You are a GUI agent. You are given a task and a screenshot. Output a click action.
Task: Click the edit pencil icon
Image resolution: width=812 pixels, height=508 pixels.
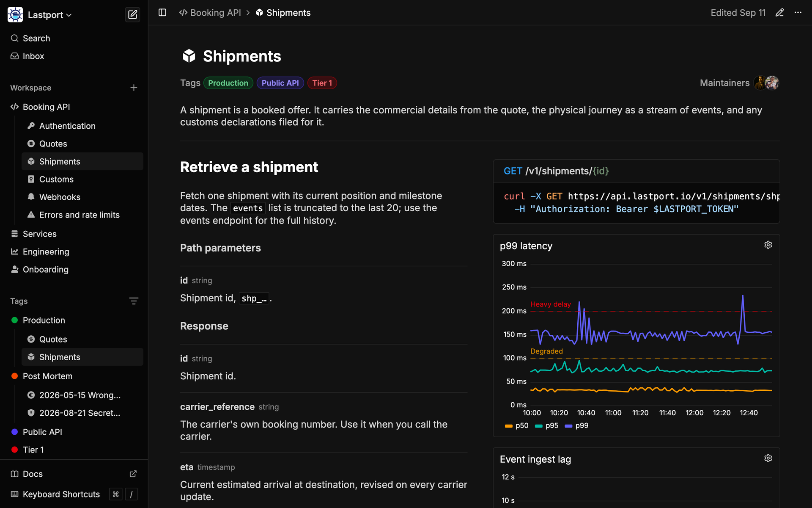coord(779,13)
